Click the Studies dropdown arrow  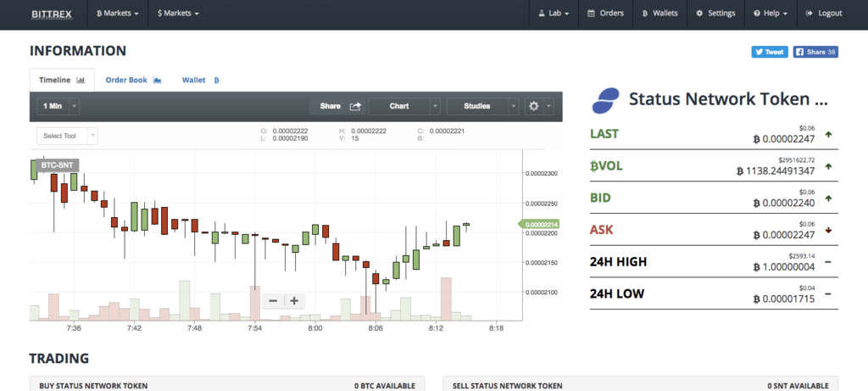point(514,106)
